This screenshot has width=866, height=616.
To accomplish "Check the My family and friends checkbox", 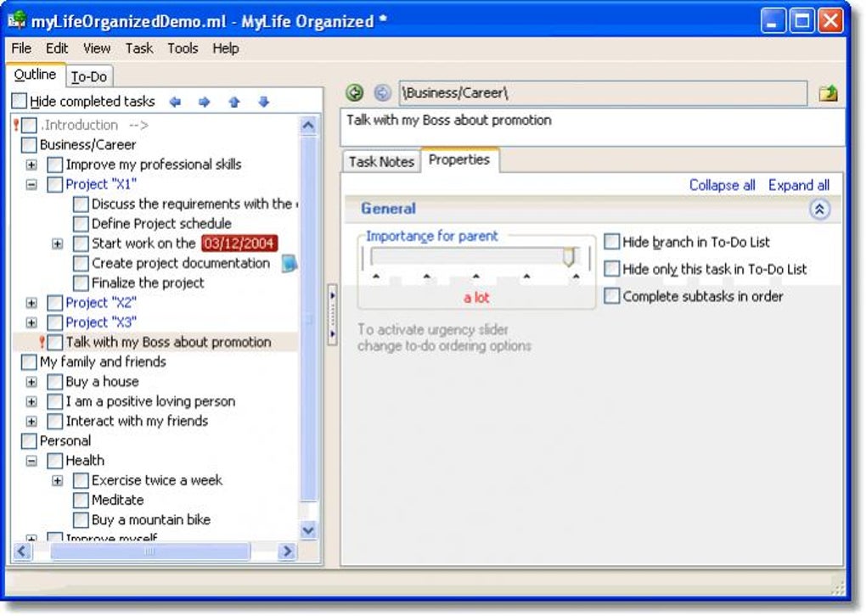I will pyautogui.click(x=28, y=362).
